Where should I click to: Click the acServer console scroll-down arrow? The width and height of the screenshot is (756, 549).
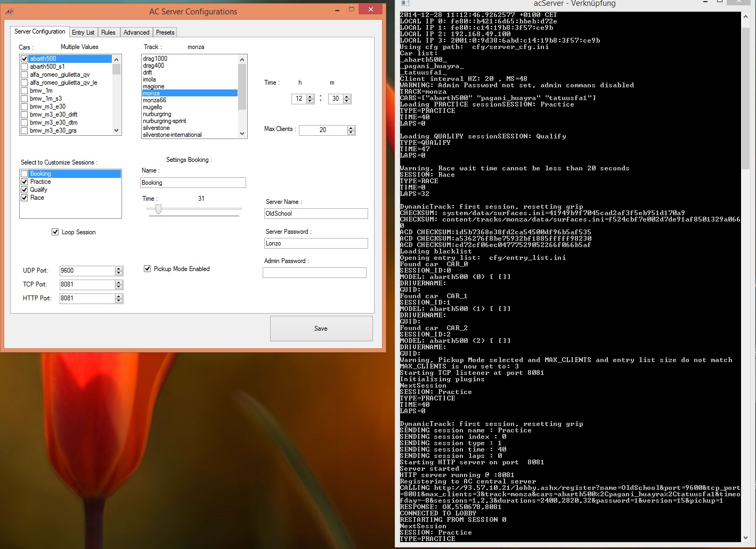(x=746, y=538)
